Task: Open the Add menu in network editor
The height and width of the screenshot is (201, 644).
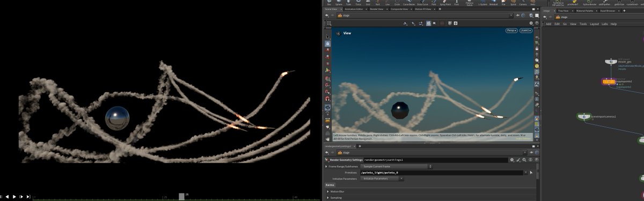Action: [x=548, y=24]
